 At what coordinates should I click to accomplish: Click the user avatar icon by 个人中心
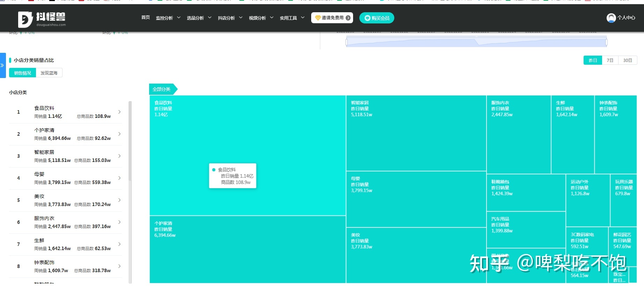[611, 18]
